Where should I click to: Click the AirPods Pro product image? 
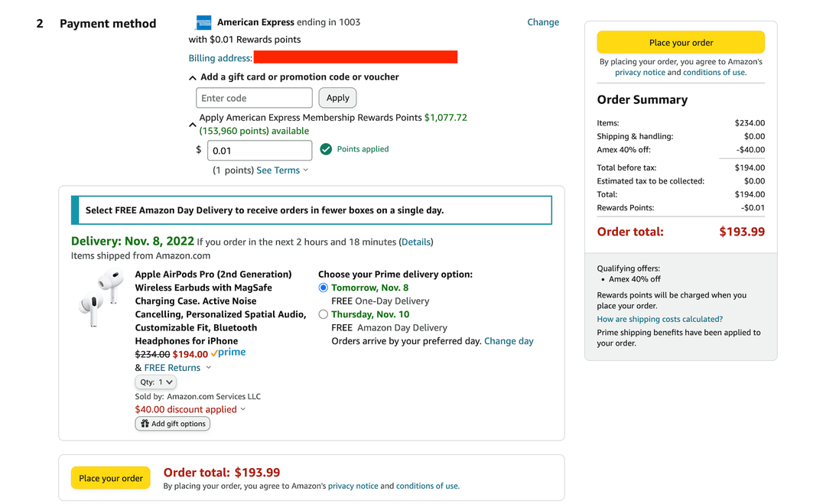(106, 297)
